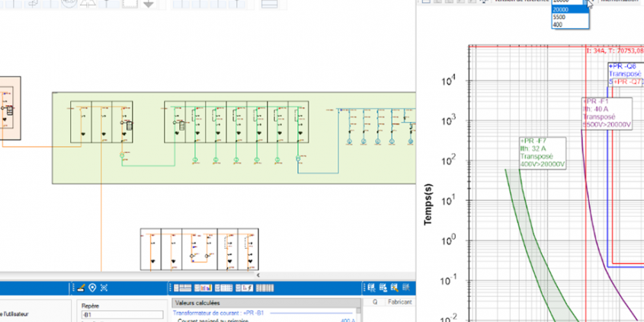Select the first table layout view icon
The width and height of the screenshot is (644, 322).
pyautogui.click(x=182, y=289)
